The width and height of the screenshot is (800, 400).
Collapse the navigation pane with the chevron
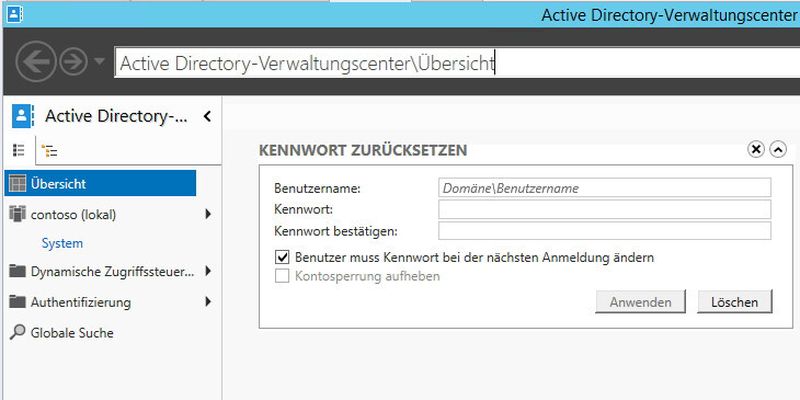tap(207, 116)
